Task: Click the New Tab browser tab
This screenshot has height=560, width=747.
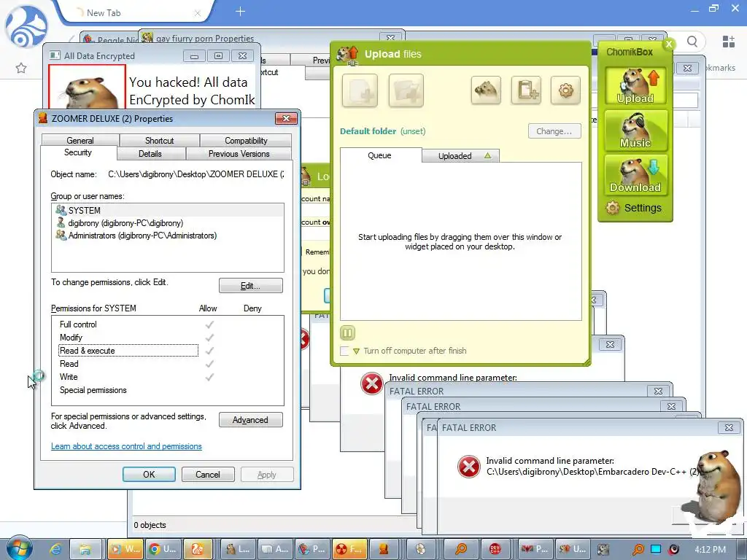Action: [x=136, y=13]
